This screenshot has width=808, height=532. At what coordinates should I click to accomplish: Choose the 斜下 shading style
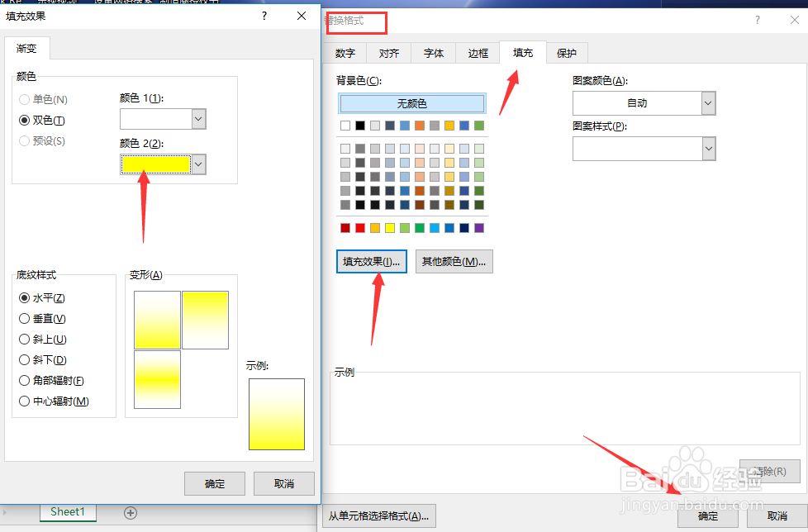click(43, 359)
